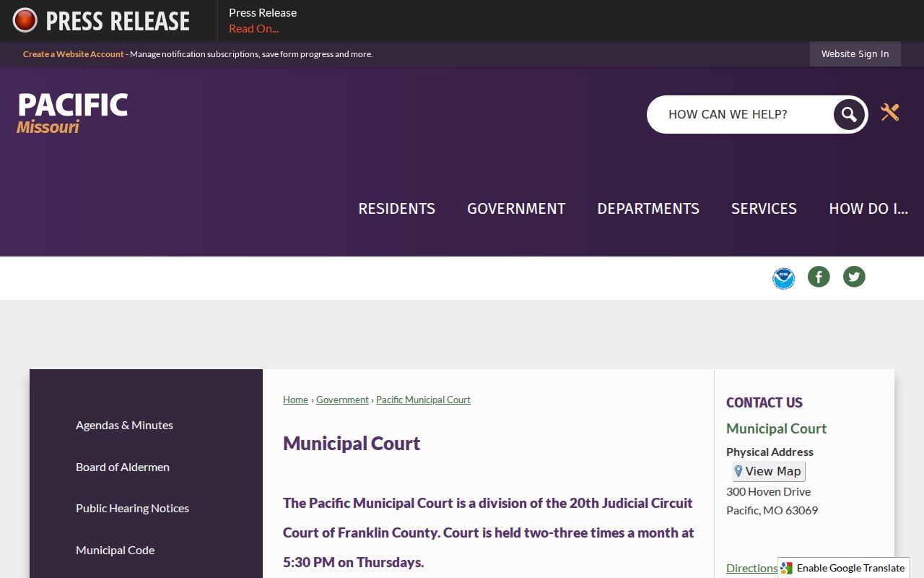
Task: Open the RESIDENTS menu
Action: pyautogui.click(x=397, y=209)
